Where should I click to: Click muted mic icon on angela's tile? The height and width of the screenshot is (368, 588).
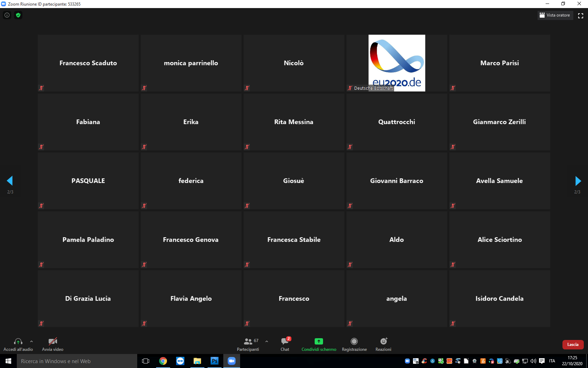[x=350, y=323]
